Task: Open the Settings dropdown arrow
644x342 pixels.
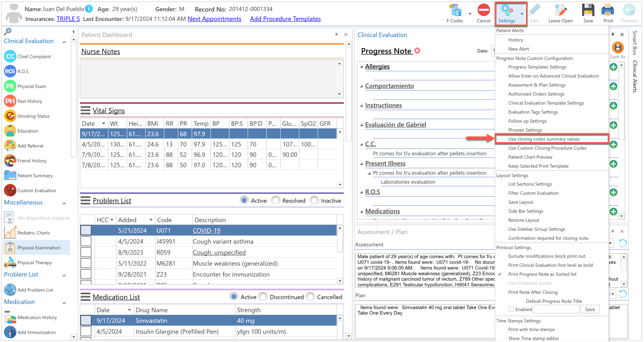Action: (522, 14)
